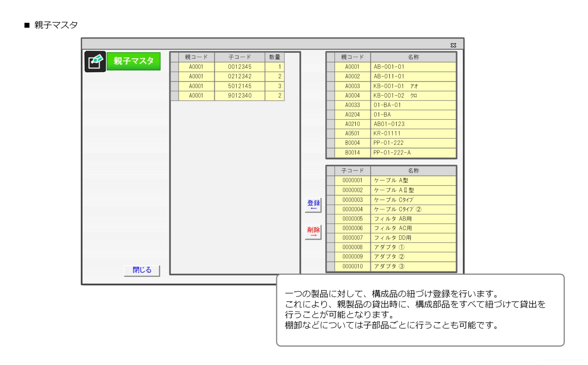Select parent code A0003 in the parent list

point(353,86)
